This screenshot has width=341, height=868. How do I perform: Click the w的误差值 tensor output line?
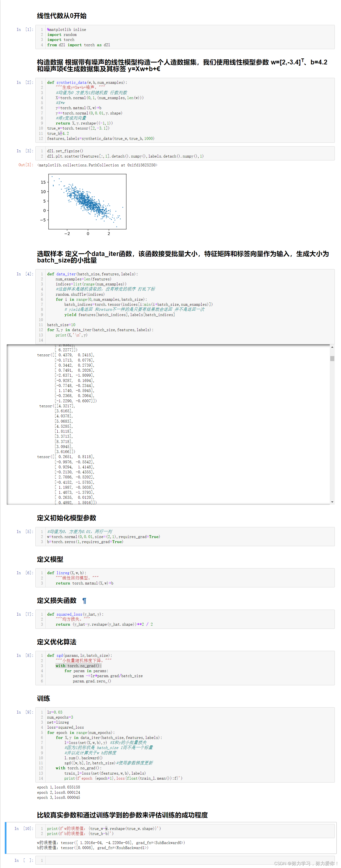click(x=111, y=842)
